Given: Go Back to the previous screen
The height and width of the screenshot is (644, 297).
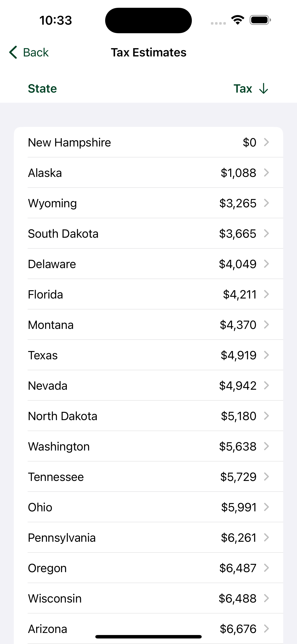Looking at the screenshot, I should (x=29, y=52).
